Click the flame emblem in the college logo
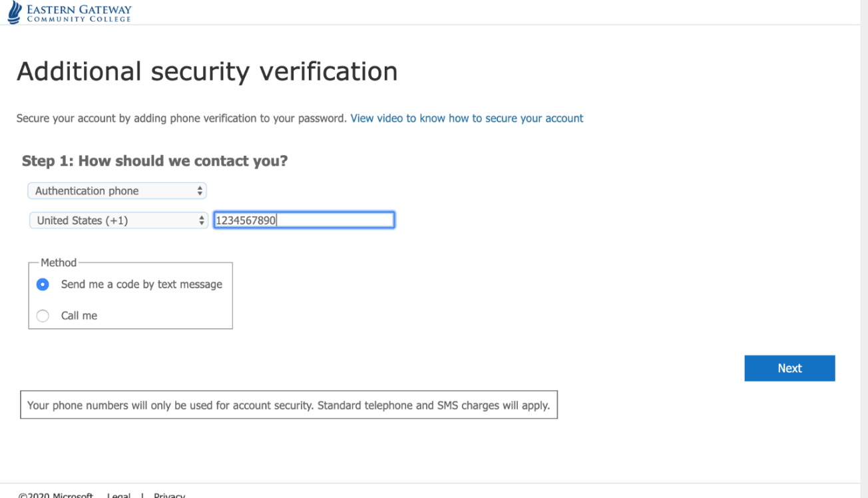This screenshot has height=498, width=868. click(14, 13)
